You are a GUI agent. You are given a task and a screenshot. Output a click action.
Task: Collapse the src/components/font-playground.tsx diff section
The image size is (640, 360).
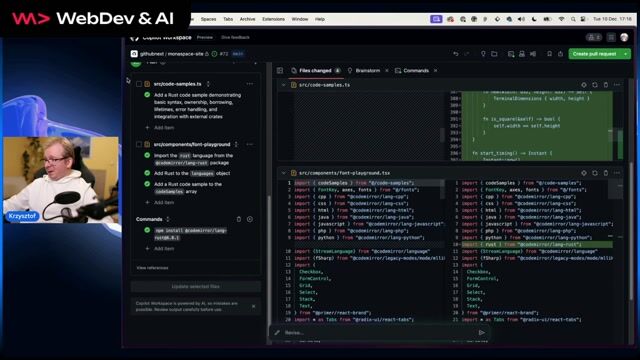[x=283, y=173]
